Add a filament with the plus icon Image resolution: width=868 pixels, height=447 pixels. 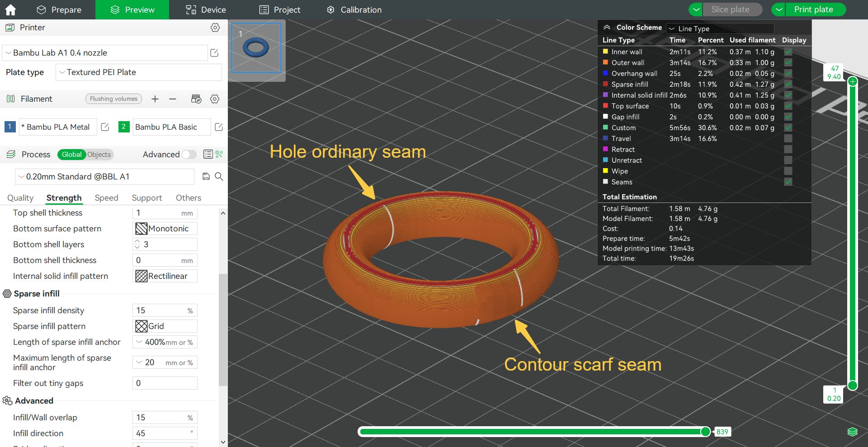click(155, 99)
